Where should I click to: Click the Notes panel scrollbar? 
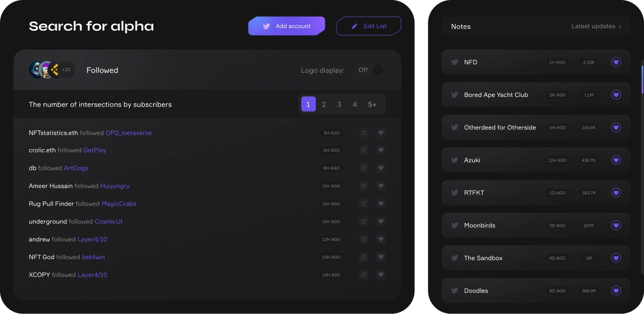coord(642,80)
